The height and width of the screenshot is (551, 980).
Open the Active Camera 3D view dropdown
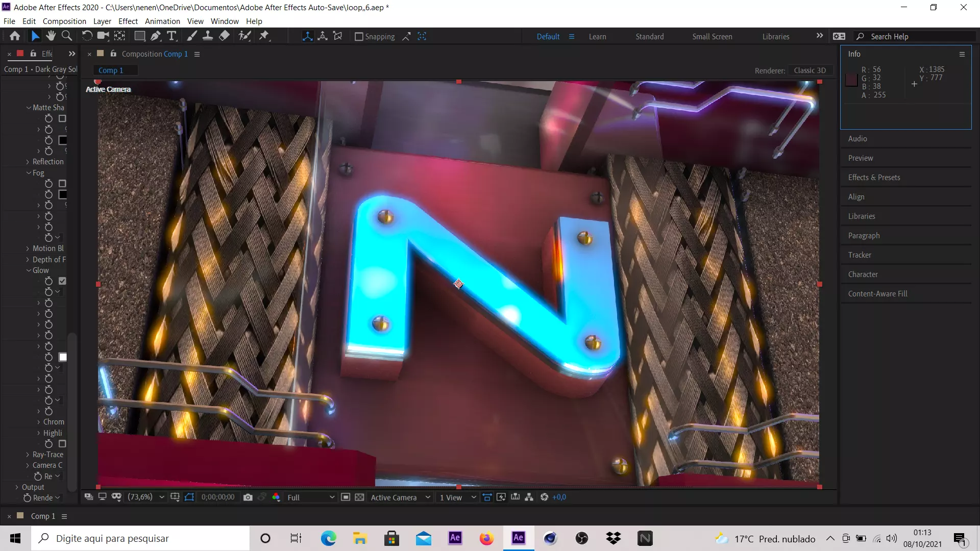pyautogui.click(x=400, y=497)
